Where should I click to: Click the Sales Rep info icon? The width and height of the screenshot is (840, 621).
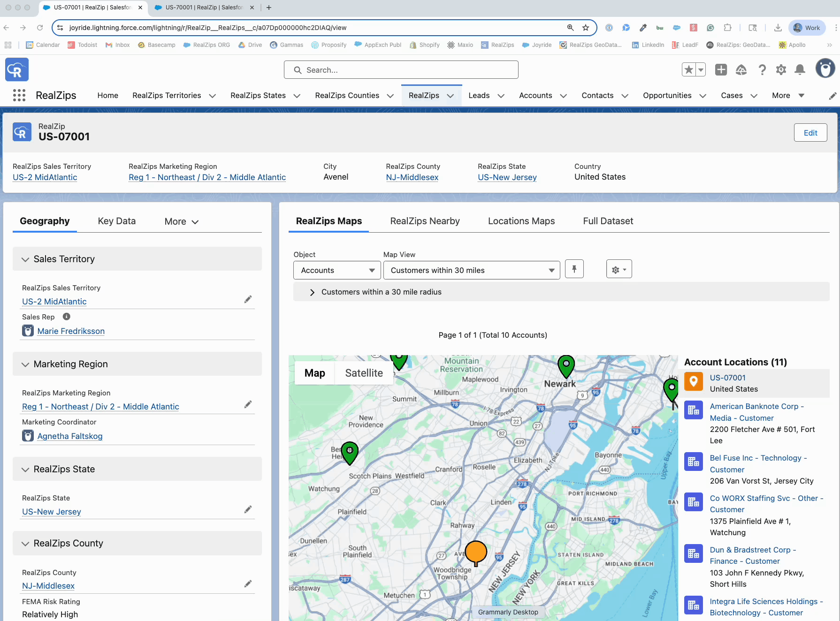point(67,317)
